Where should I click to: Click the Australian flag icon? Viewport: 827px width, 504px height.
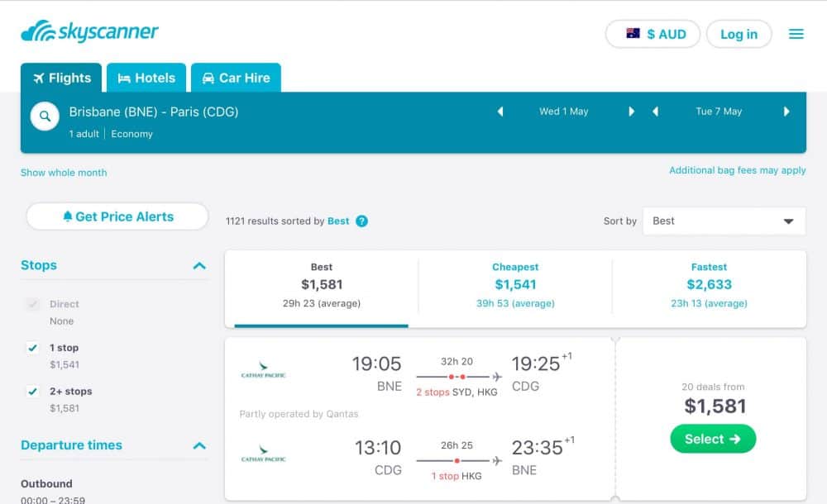(633, 33)
